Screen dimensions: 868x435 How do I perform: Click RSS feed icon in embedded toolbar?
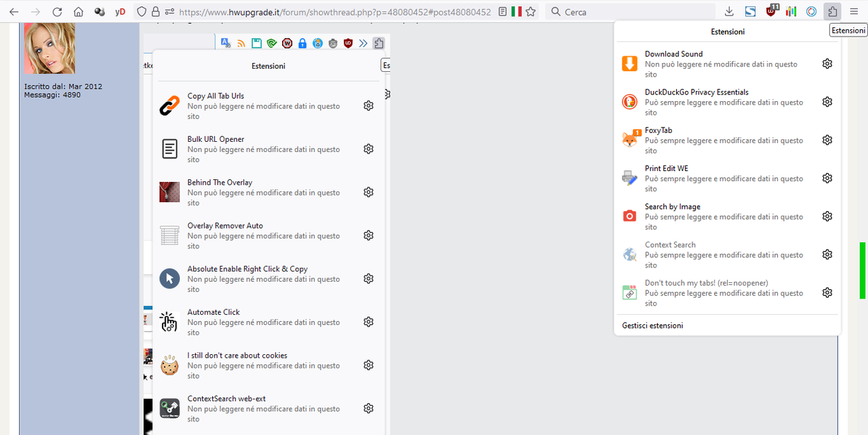pos(241,43)
